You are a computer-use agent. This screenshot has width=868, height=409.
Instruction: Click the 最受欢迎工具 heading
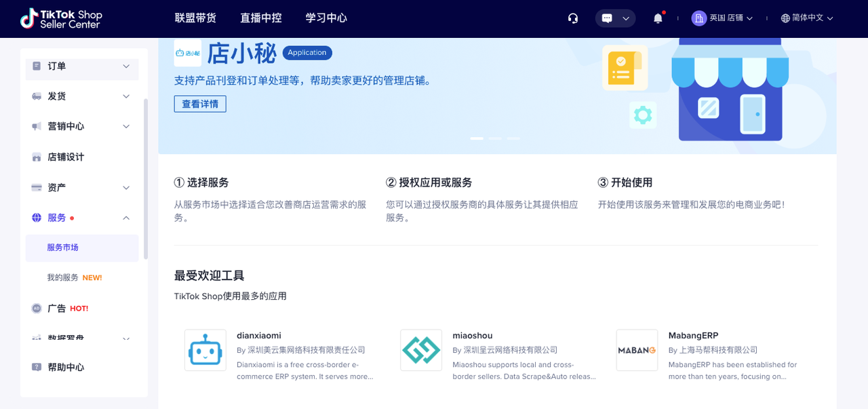coord(210,276)
